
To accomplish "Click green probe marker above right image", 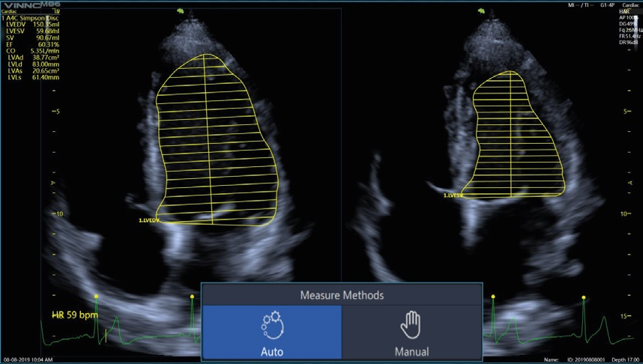I will (x=489, y=12).
